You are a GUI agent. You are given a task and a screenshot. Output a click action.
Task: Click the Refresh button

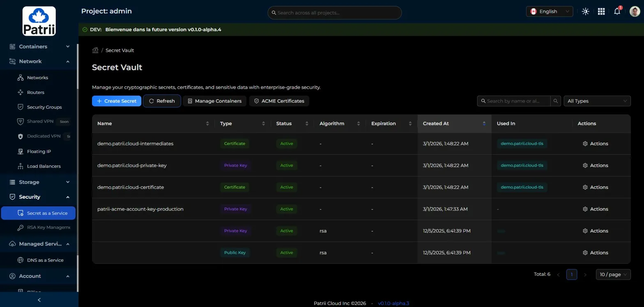(162, 101)
